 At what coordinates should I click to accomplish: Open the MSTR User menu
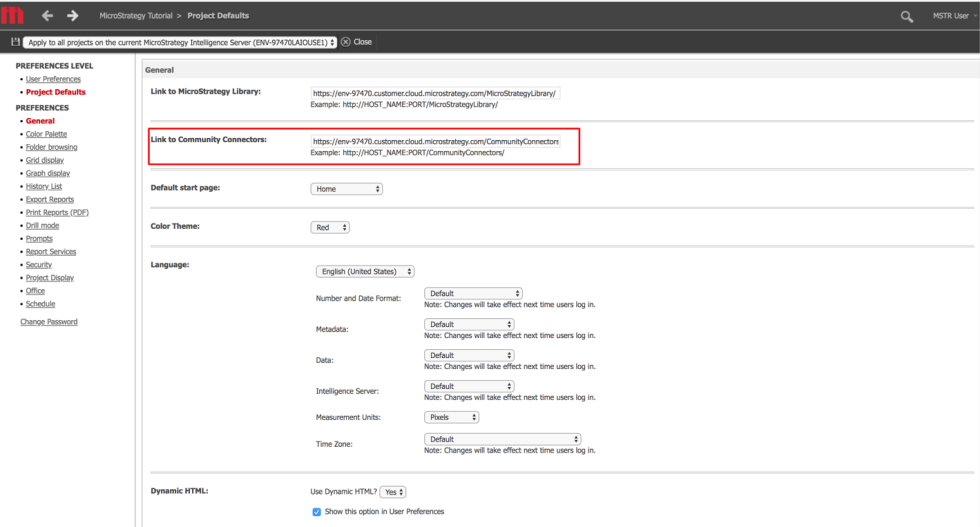954,16
